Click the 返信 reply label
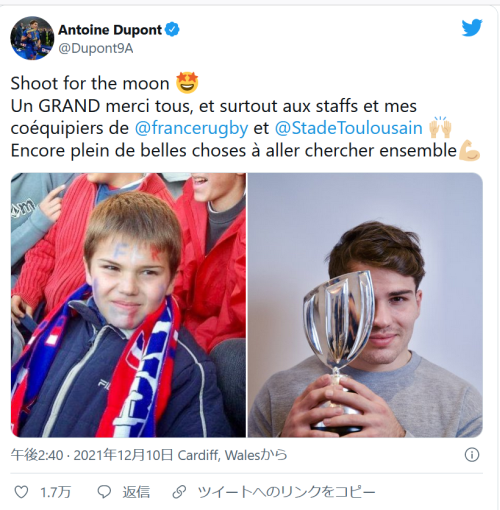 tap(136, 492)
